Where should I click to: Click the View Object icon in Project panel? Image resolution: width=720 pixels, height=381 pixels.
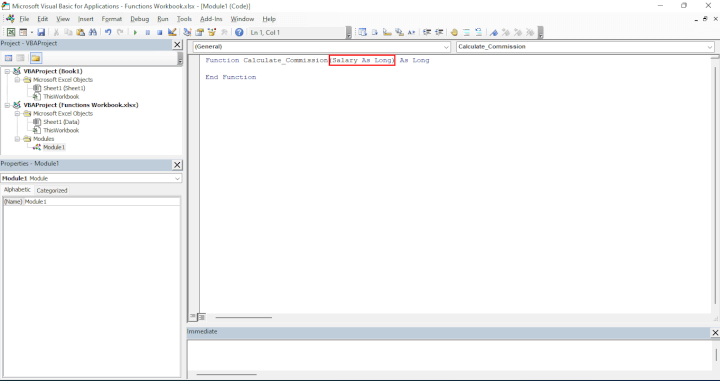20,58
